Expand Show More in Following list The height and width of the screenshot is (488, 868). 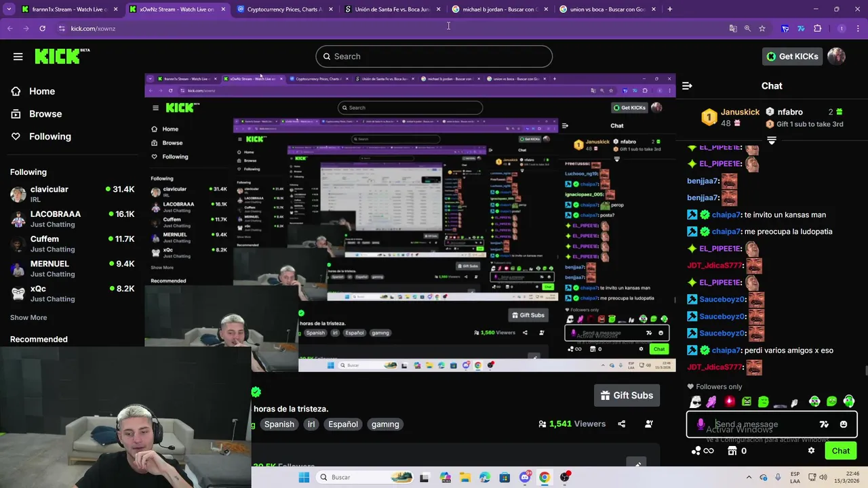(x=28, y=317)
